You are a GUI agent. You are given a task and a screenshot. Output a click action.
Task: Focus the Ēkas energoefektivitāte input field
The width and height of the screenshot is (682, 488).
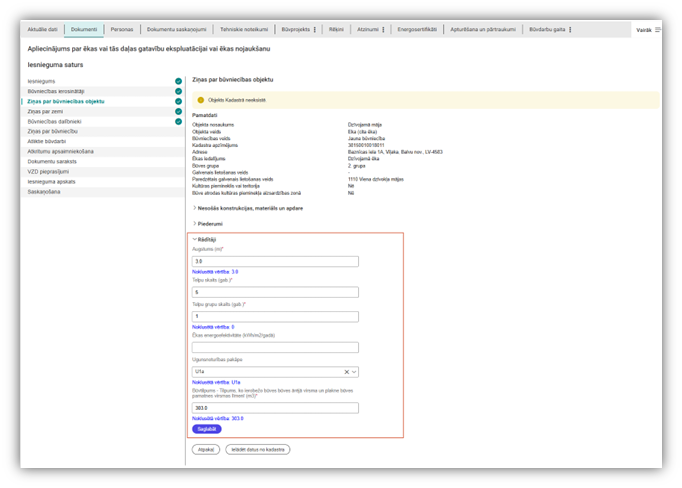274,347
